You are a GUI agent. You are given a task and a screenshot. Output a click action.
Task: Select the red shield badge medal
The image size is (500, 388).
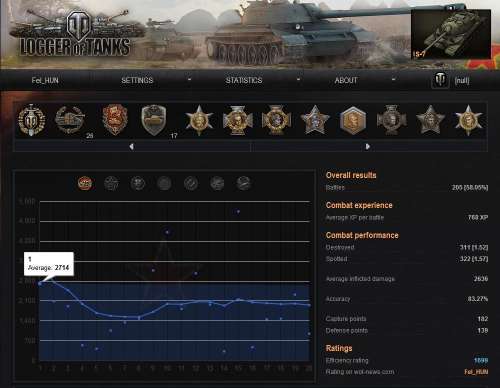click(x=114, y=119)
